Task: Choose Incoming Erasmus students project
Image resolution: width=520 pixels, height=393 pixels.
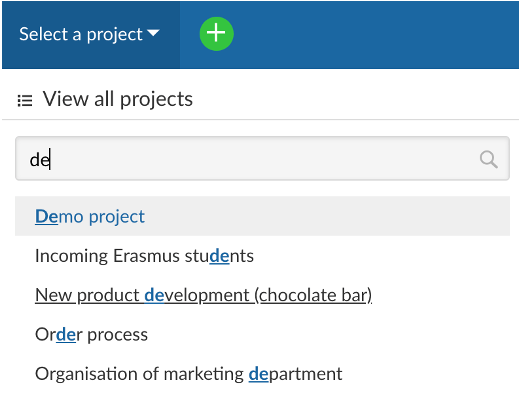Action: [144, 256]
